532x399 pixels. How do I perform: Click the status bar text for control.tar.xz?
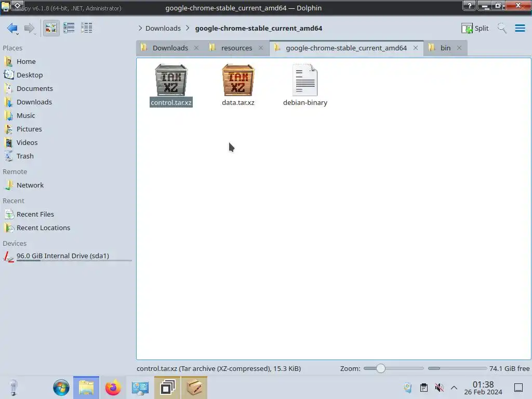(x=219, y=368)
